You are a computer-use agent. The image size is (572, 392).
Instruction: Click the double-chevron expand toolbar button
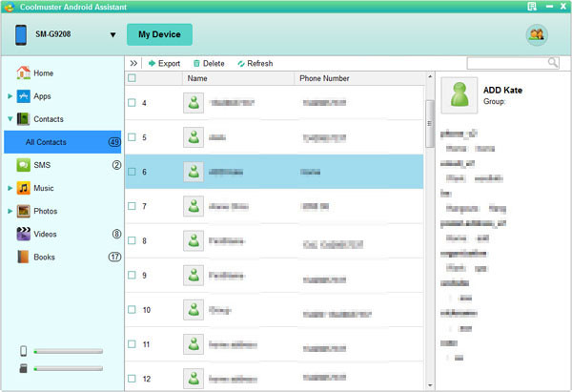pyautogui.click(x=133, y=63)
